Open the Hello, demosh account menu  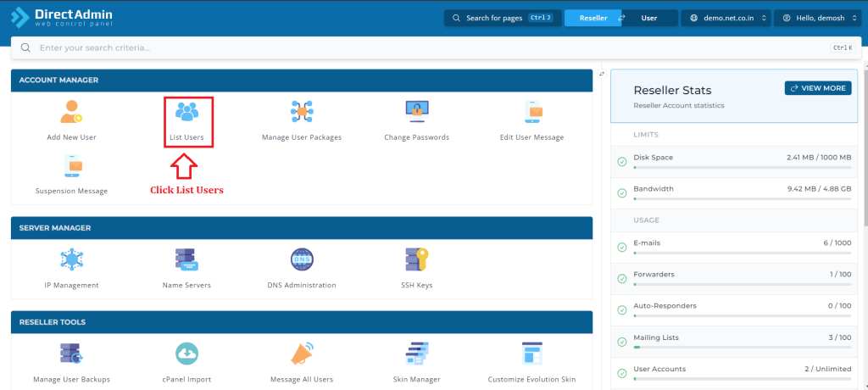tap(819, 19)
